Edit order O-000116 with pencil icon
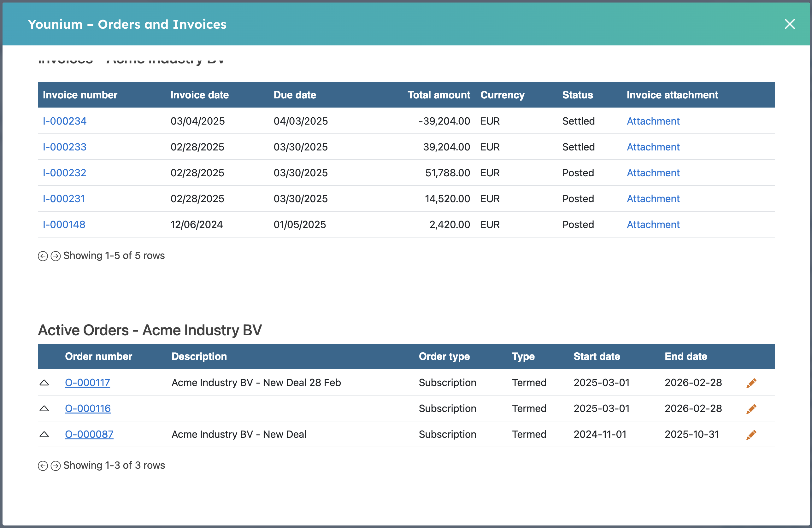The image size is (812, 528). coord(751,409)
